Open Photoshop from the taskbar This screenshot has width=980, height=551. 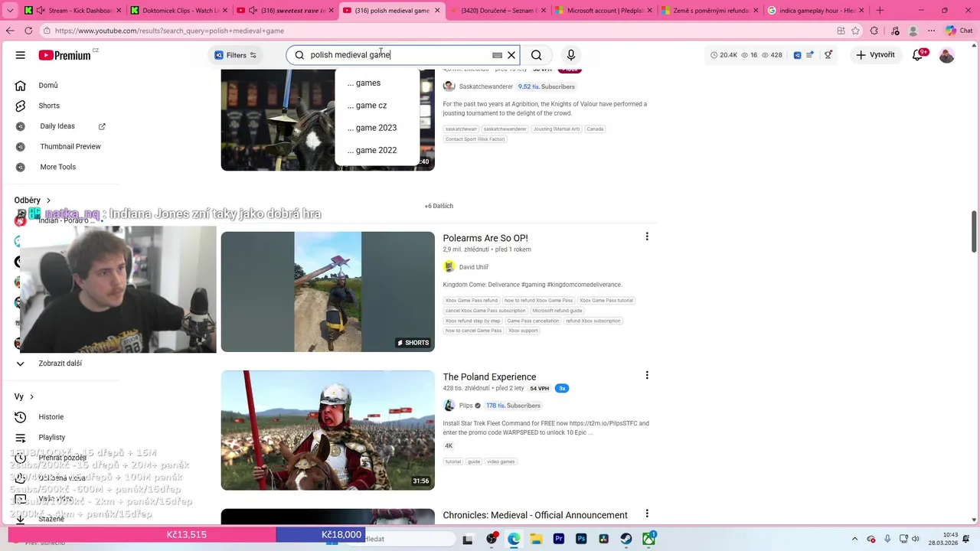tap(581, 539)
